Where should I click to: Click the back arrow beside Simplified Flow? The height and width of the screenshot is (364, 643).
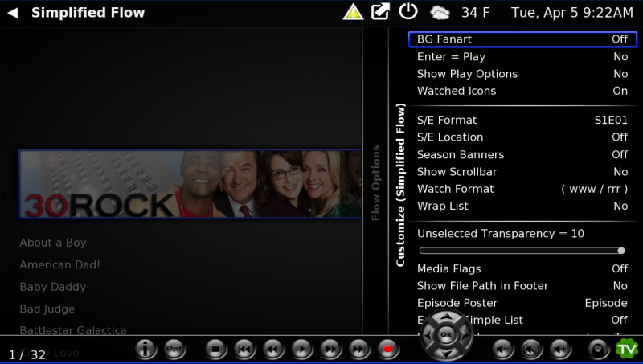pyautogui.click(x=13, y=13)
